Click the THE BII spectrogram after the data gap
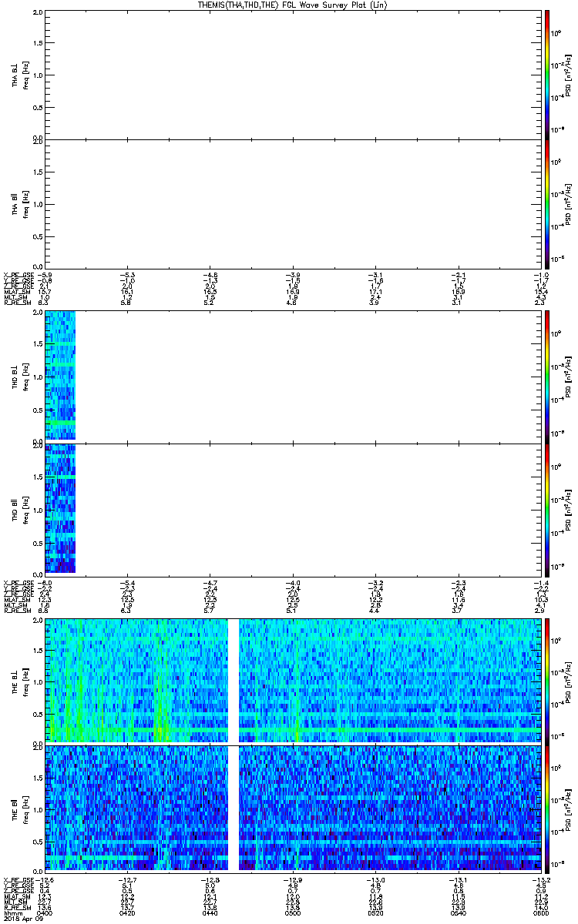Screen dimensions: 578x924 pyautogui.click(x=391, y=808)
